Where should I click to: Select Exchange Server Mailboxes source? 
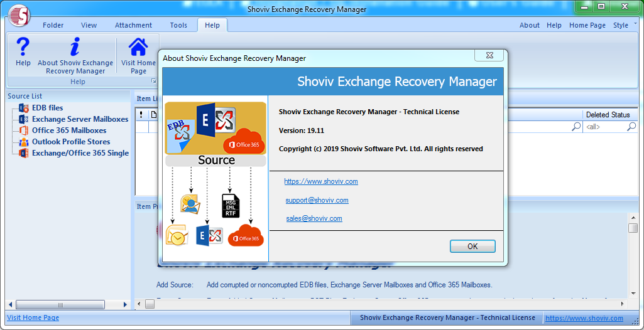pyautogui.click(x=80, y=119)
